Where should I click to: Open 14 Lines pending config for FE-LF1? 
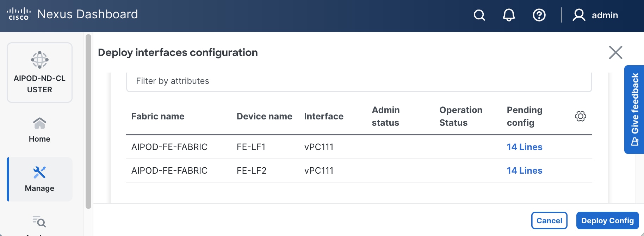(x=524, y=147)
